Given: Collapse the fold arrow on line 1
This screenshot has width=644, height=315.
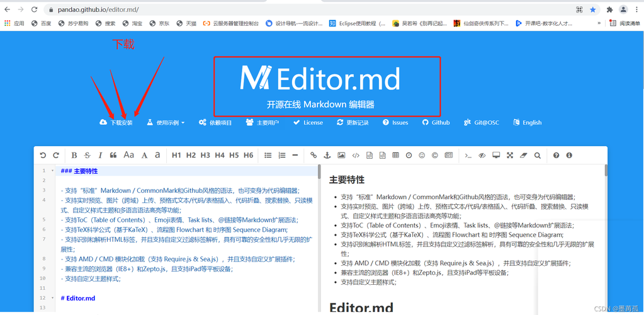Looking at the screenshot, I should point(53,171).
